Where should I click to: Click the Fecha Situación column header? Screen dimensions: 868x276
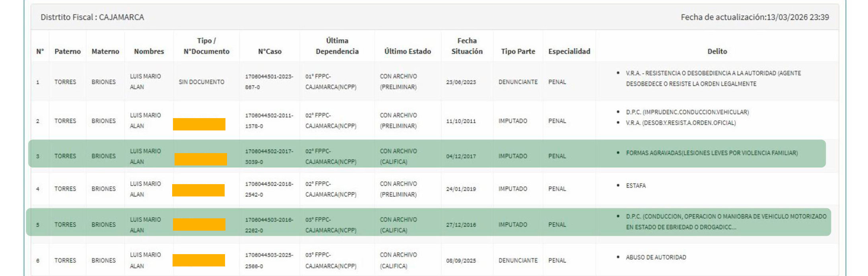coord(467,46)
